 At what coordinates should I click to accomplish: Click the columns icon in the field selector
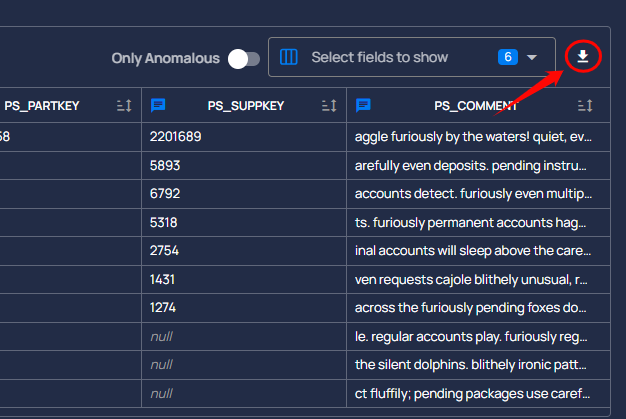click(288, 57)
